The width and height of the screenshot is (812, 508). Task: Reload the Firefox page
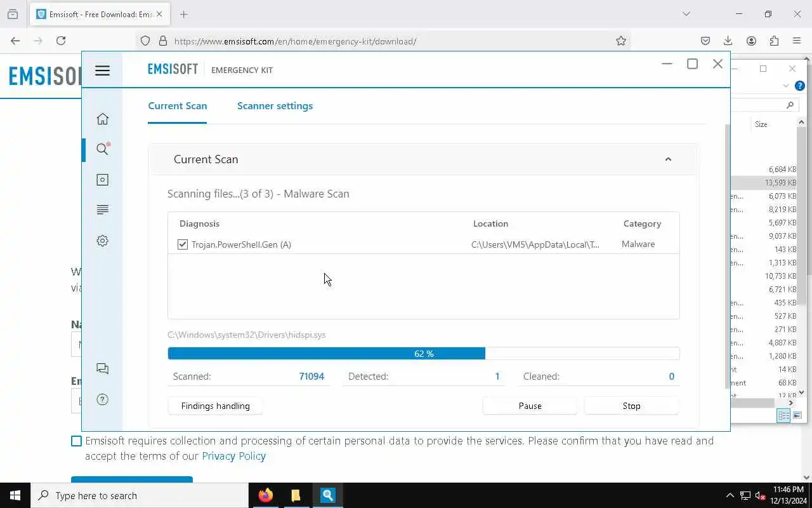click(61, 41)
